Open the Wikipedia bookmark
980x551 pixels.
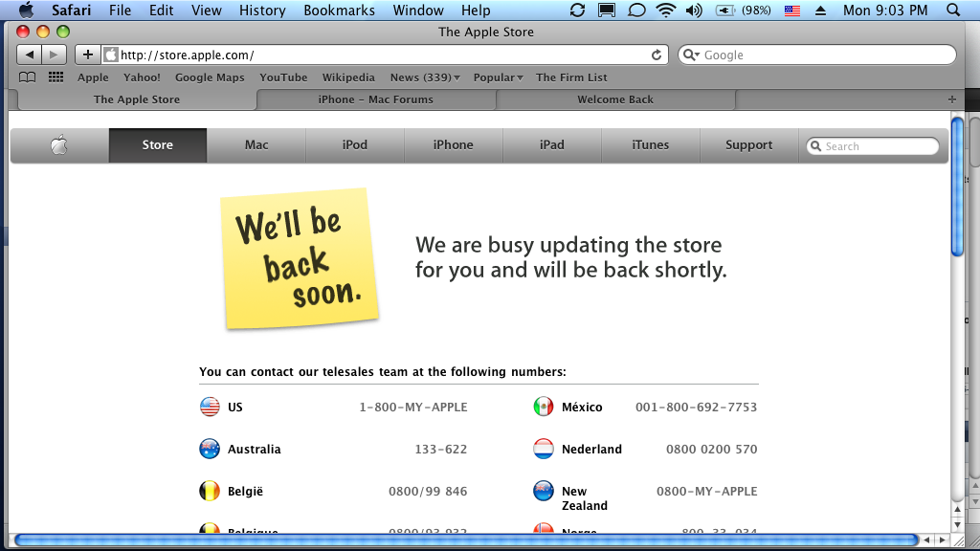tap(348, 77)
